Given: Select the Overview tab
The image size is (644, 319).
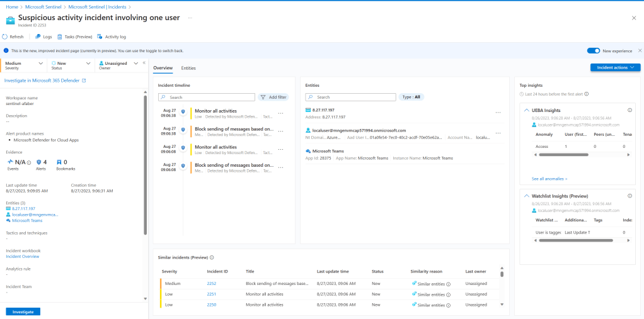Looking at the screenshot, I should tap(163, 68).
